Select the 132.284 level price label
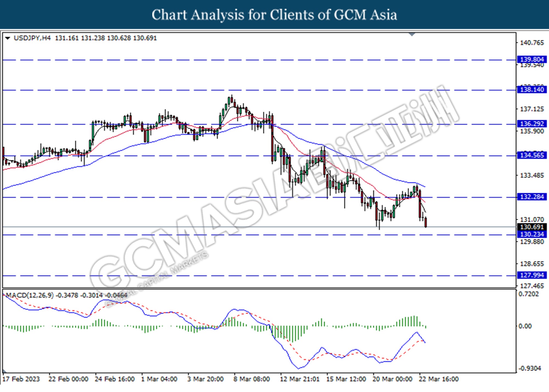The width and height of the screenshot is (549, 392). pyautogui.click(x=532, y=197)
